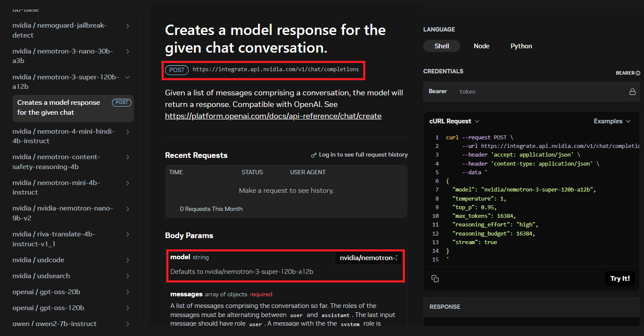The width and height of the screenshot is (644, 336).
Task: Click the USER AGENT column header
Action: 308,172
